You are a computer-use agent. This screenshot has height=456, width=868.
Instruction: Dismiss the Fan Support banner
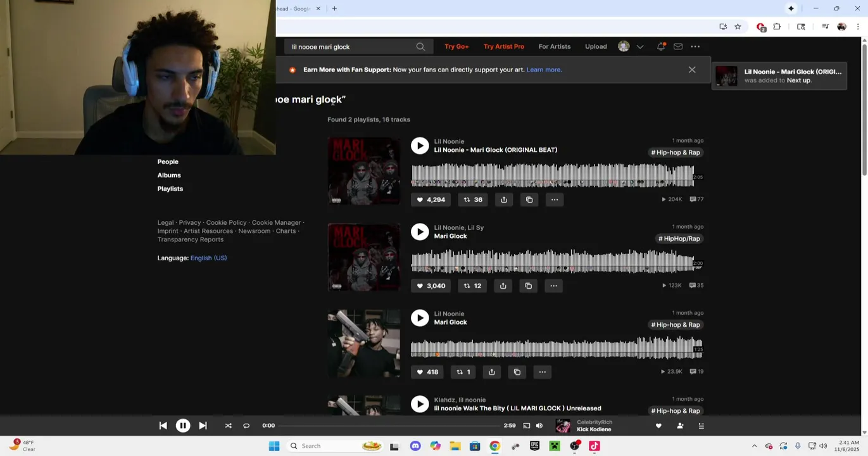(692, 70)
